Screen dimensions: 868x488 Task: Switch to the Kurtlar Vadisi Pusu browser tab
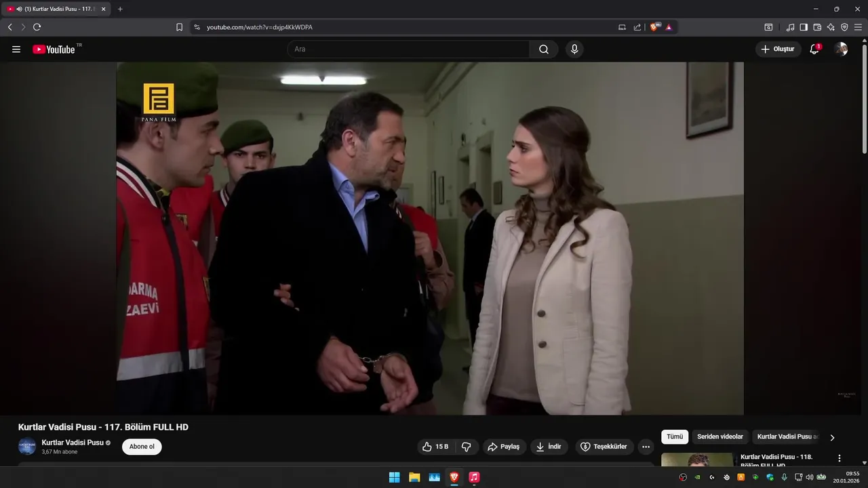pos(56,9)
